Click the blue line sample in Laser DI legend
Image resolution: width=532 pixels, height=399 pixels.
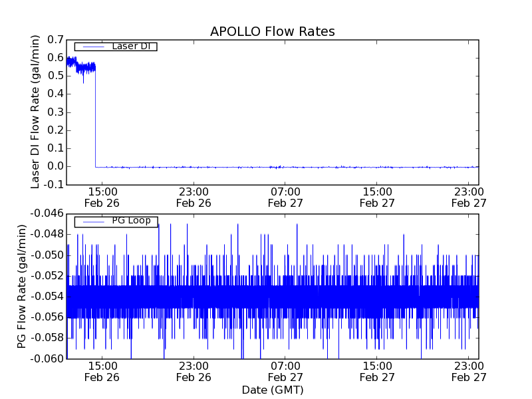click(92, 47)
